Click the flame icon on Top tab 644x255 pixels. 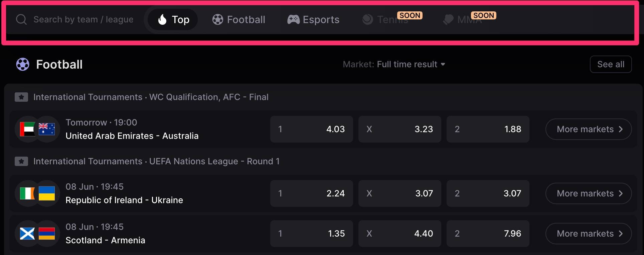162,19
